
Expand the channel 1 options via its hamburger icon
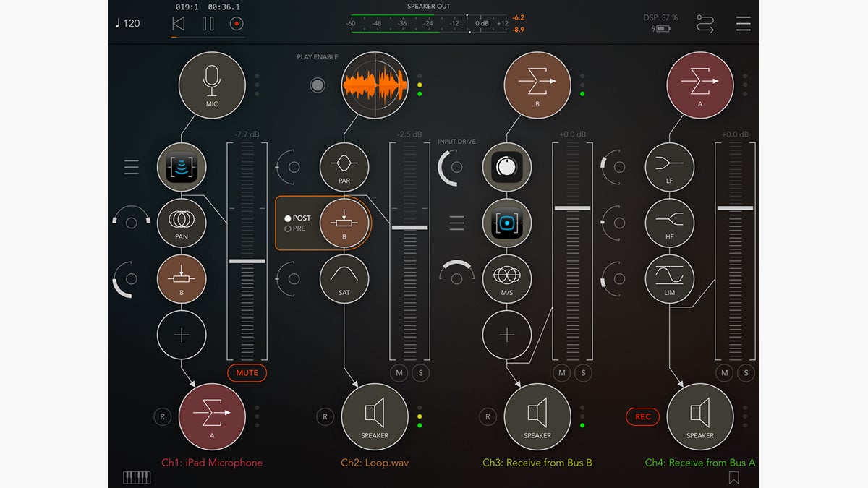coord(131,167)
